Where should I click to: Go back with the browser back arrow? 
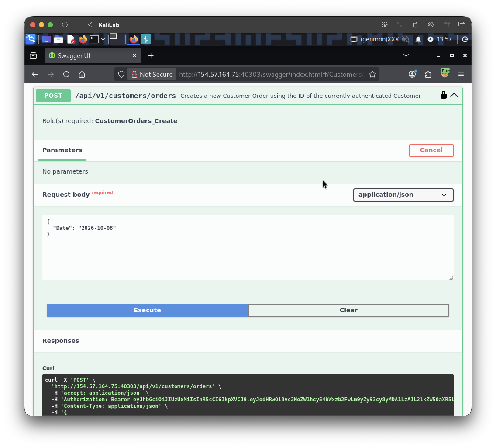click(35, 74)
